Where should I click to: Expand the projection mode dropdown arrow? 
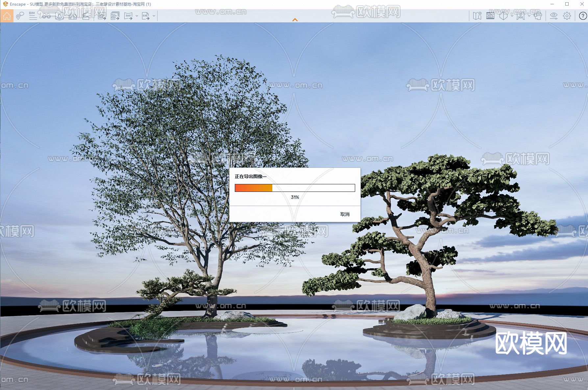point(512,15)
